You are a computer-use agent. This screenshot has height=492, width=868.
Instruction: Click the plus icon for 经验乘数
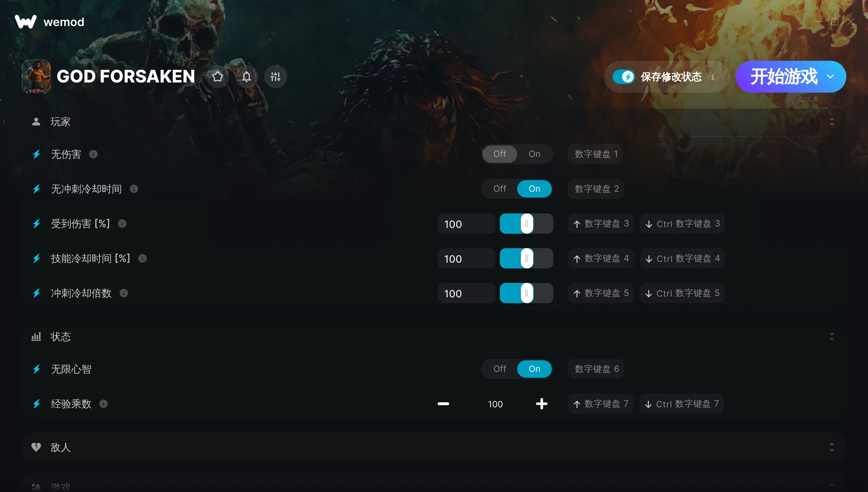541,404
